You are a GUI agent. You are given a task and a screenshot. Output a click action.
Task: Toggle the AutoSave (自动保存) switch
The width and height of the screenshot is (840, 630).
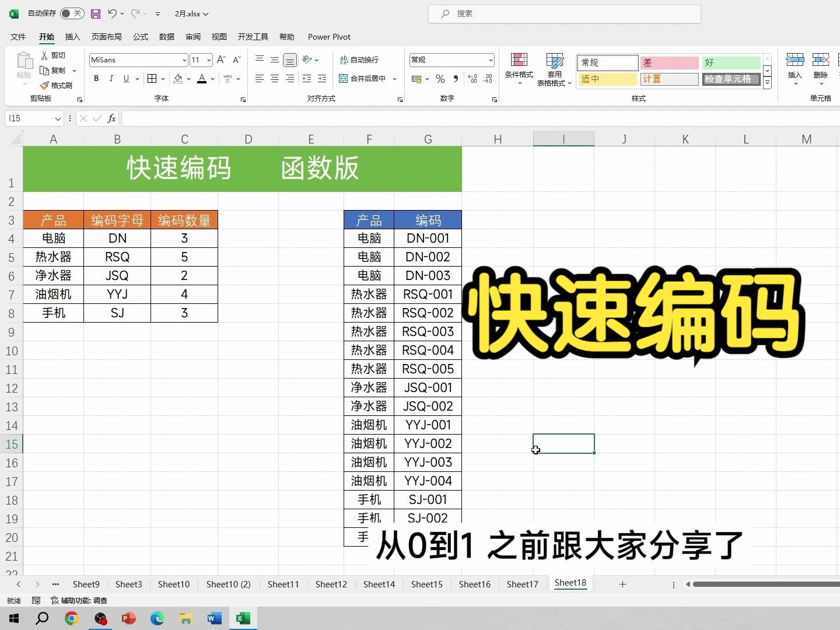[72, 13]
